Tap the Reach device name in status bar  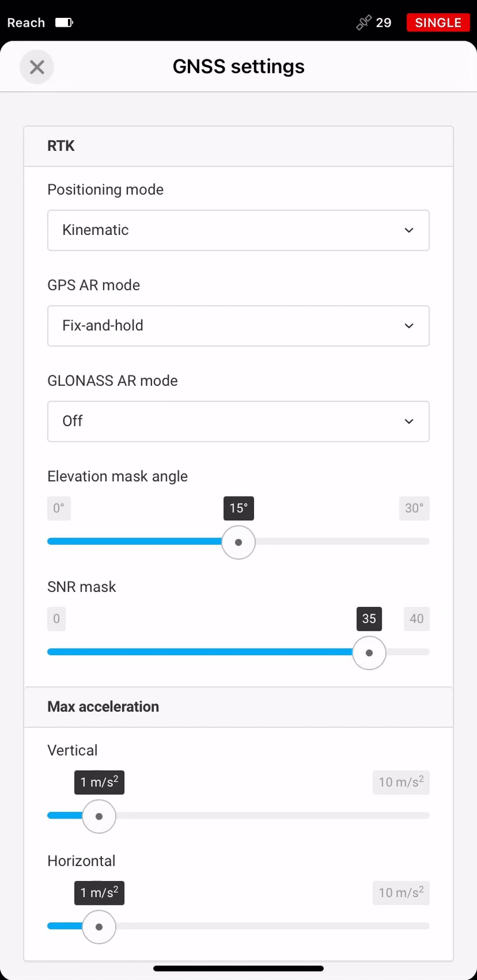point(26,23)
